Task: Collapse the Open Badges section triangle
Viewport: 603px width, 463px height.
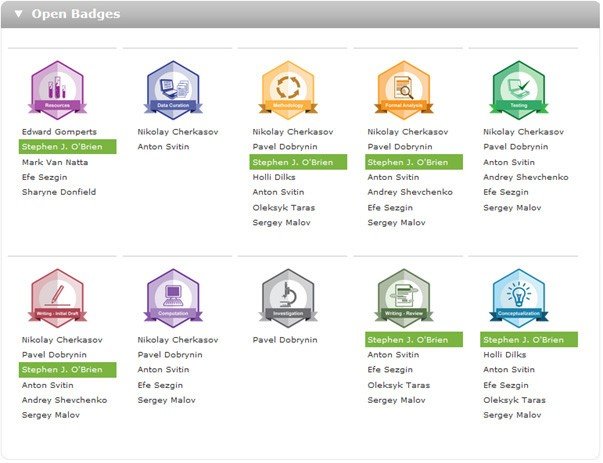Action: click(18, 15)
